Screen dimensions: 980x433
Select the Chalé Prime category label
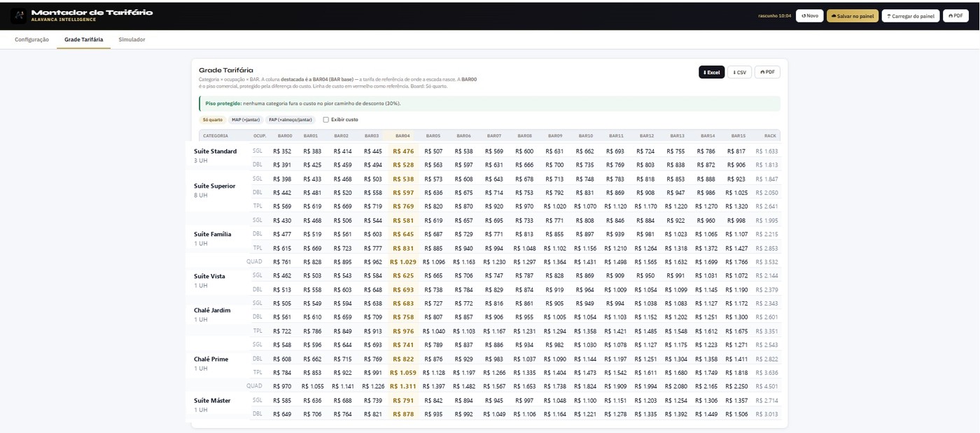pos(211,359)
